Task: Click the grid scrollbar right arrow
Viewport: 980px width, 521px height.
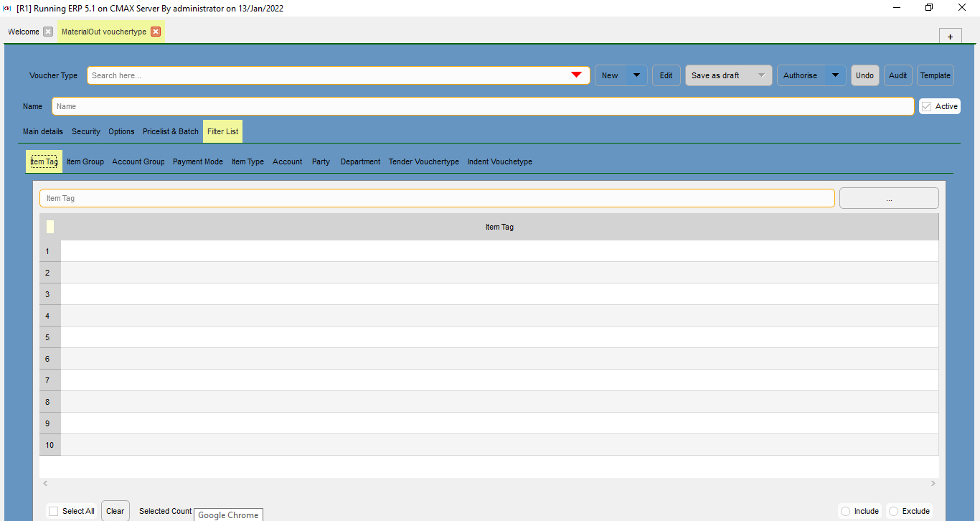Action: click(x=933, y=484)
